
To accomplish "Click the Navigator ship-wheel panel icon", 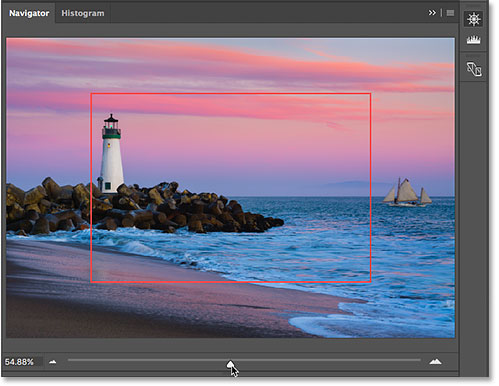I will click(x=474, y=19).
